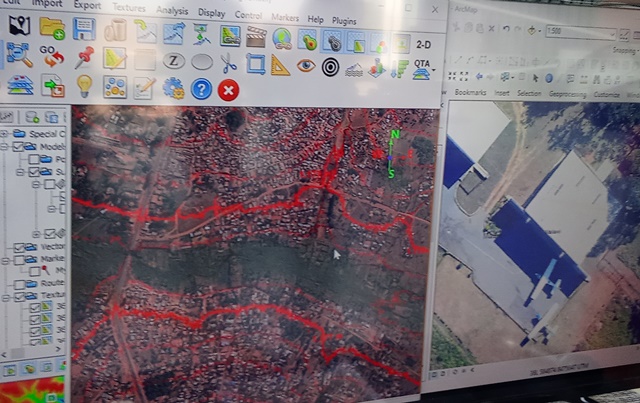Click the eye view shed icon
The image size is (640, 403).
pos(306,65)
